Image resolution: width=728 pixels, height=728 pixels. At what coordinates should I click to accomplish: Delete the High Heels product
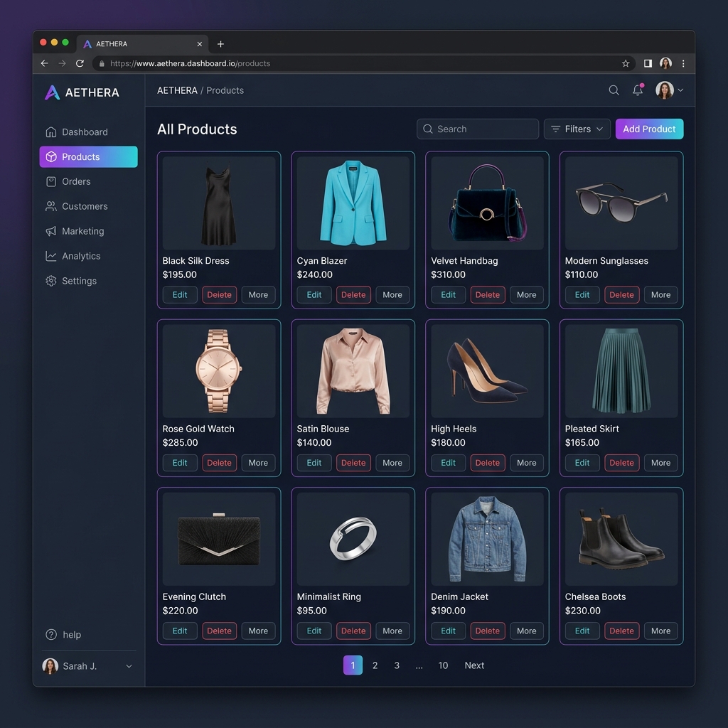(488, 463)
